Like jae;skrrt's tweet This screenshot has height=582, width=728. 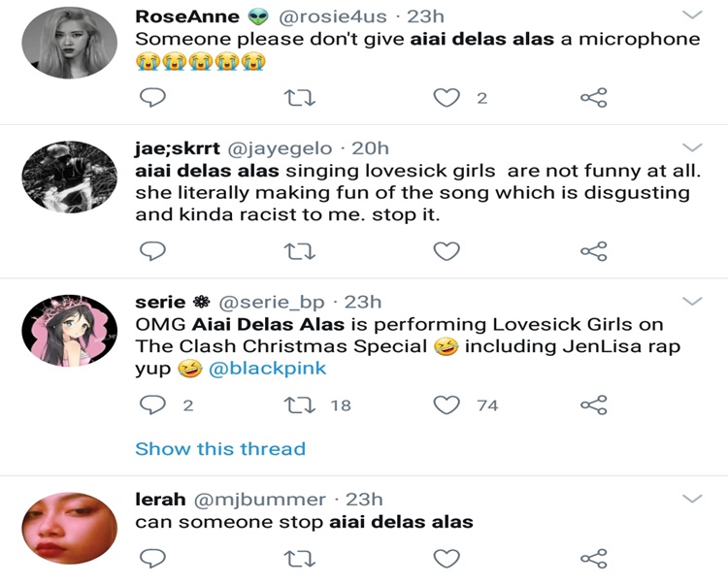coord(447,251)
